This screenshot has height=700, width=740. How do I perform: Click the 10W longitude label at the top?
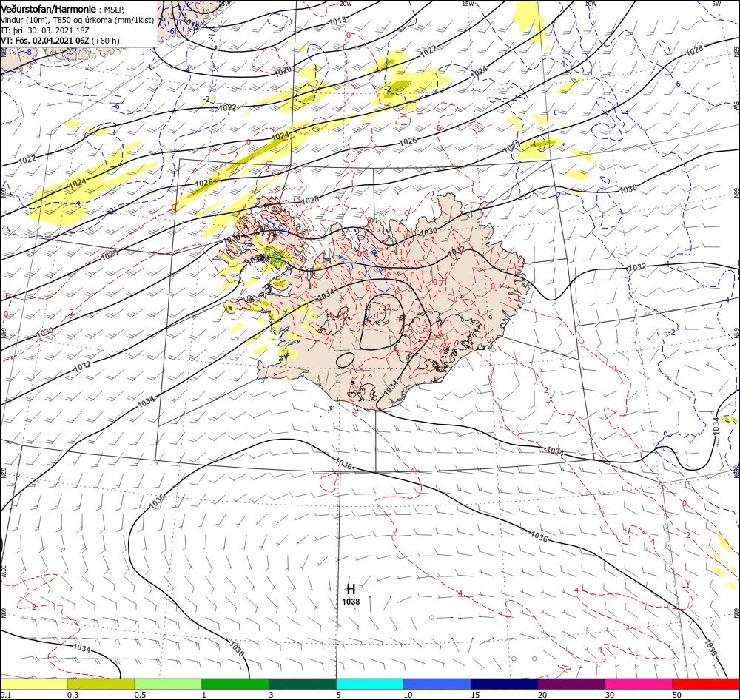pos(591,4)
